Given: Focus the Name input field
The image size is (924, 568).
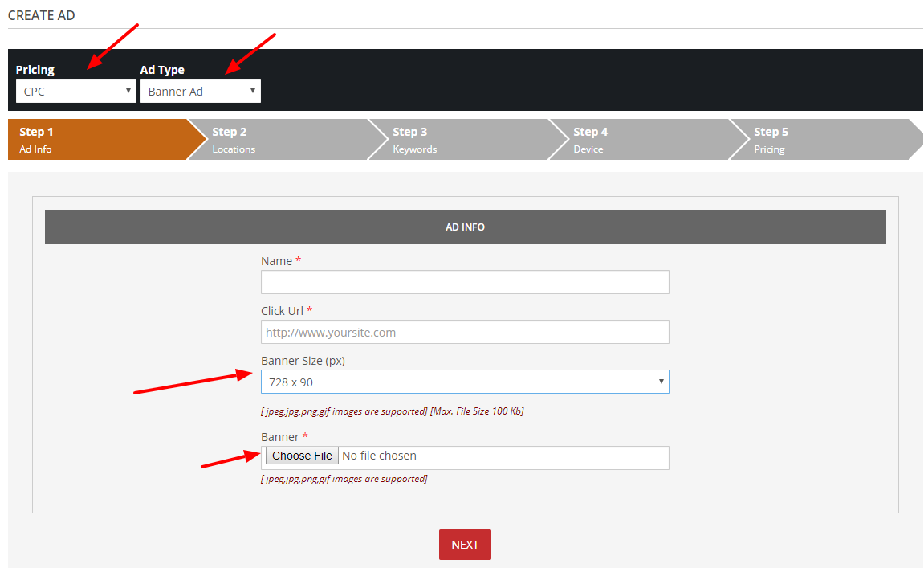Looking at the screenshot, I should click(x=465, y=282).
